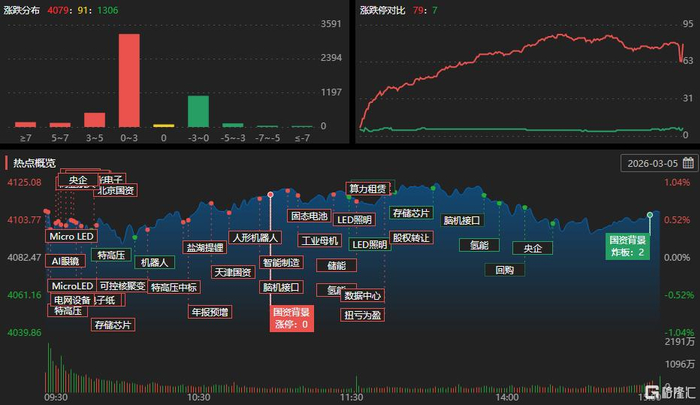
Task: Select the red ≥7 distribution bar
Action: click(x=25, y=125)
